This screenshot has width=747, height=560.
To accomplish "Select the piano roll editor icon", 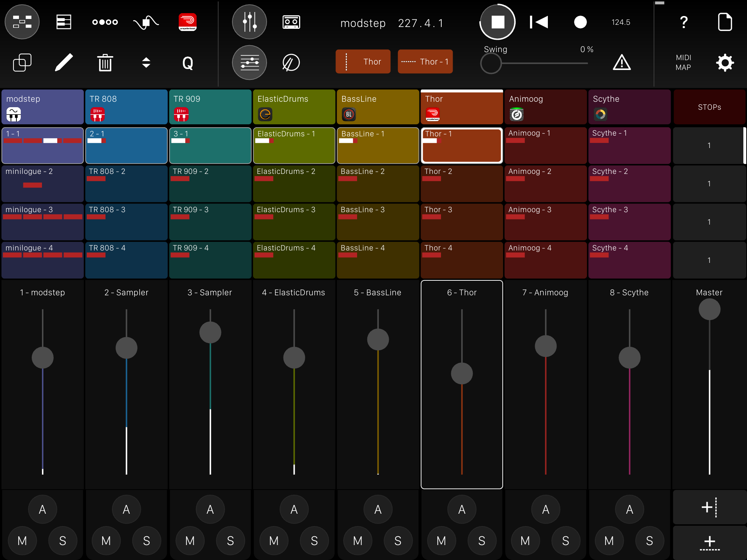I will pos(63,22).
